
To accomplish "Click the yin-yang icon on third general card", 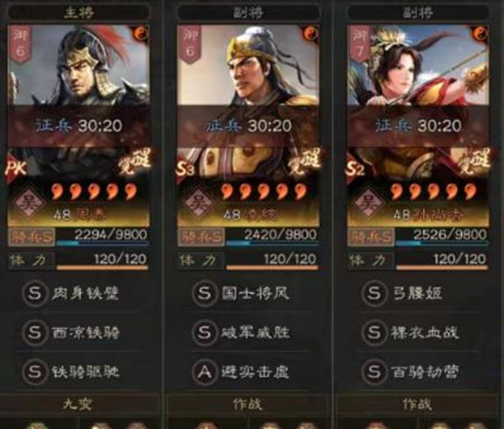I will pos(481,32).
